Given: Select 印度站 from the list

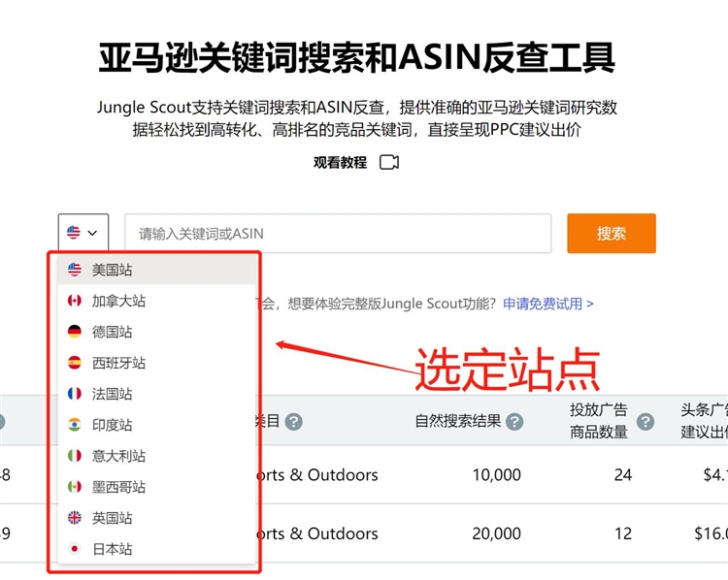Looking at the screenshot, I should [x=157, y=425].
